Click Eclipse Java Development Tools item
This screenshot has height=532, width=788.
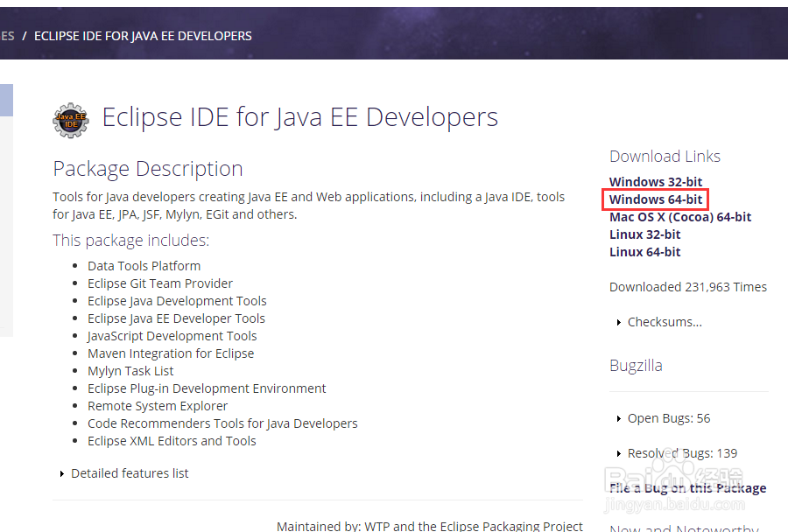point(177,301)
